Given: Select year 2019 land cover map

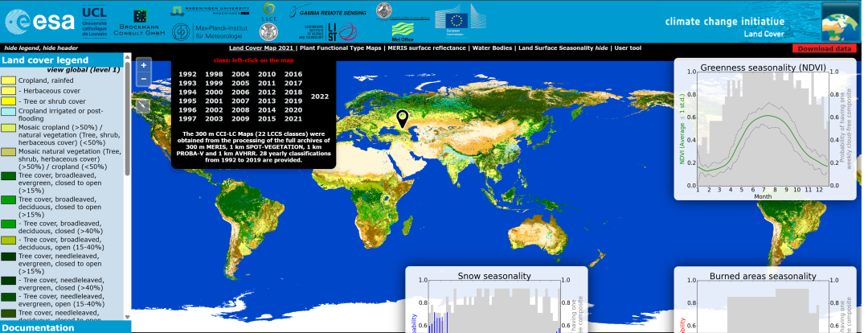Looking at the screenshot, I should tap(293, 101).
